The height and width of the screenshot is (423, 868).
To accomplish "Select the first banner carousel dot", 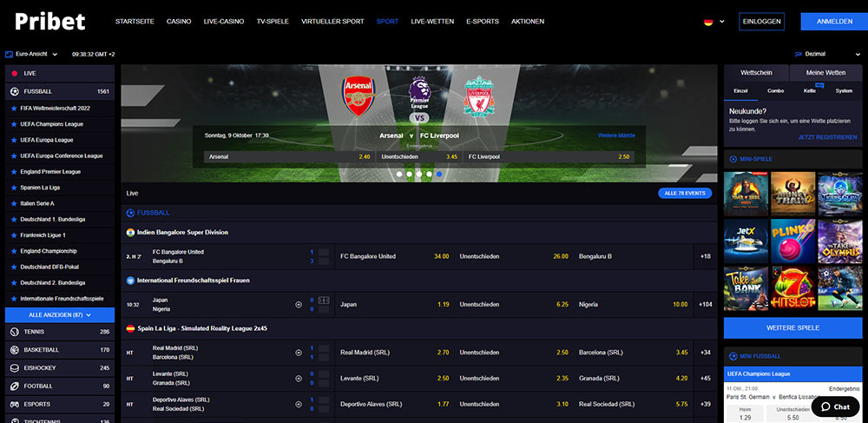I will (399, 174).
